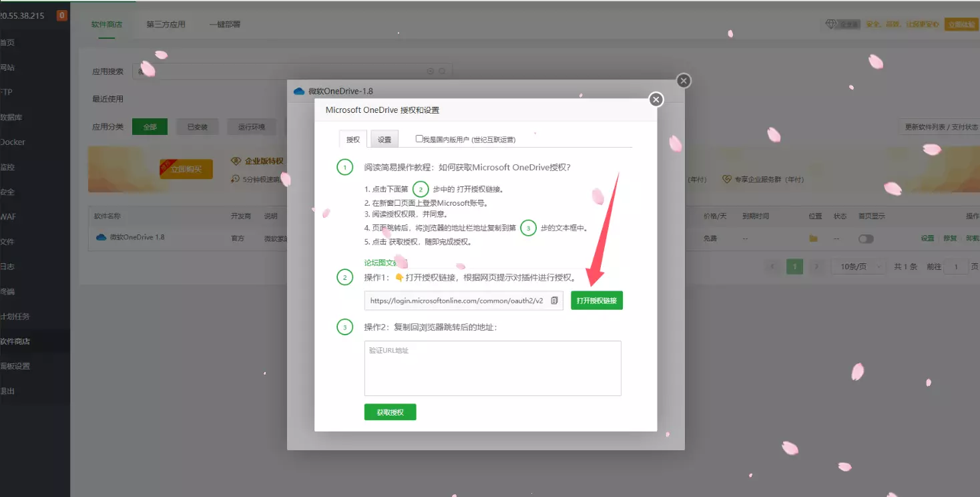
Task: Click the 验证URL地址 text area
Action: click(493, 368)
